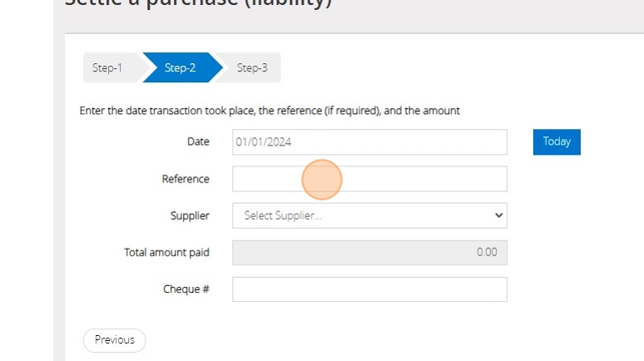The width and height of the screenshot is (644, 361).
Task: Click the Supplier dropdown chevron arrow
Action: click(x=498, y=215)
